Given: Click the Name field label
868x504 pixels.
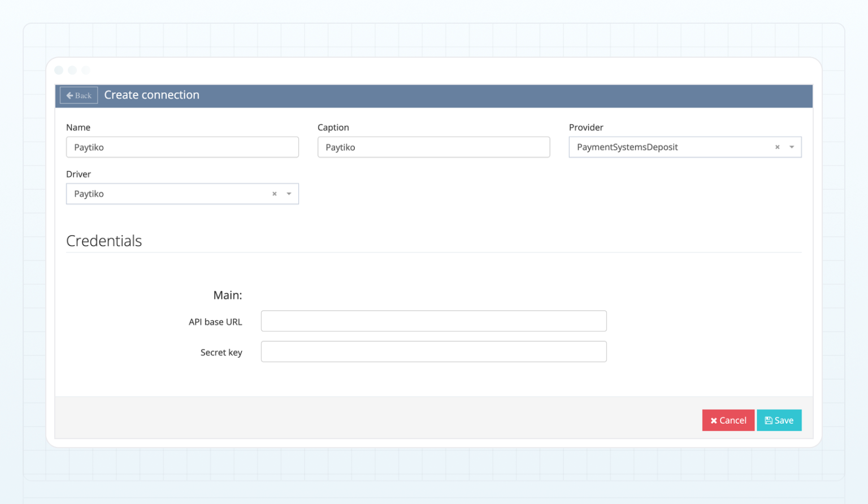Looking at the screenshot, I should (78, 128).
